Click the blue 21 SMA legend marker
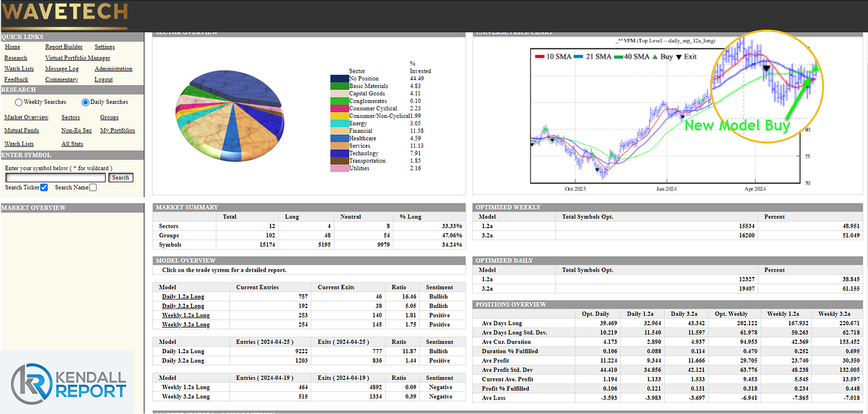The width and height of the screenshot is (868, 414). (578, 57)
